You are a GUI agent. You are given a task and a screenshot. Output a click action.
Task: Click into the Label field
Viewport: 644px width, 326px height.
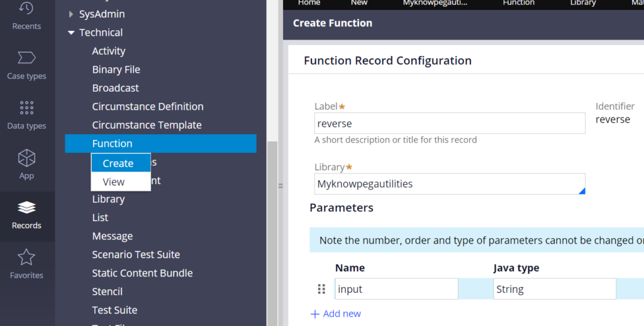click(x=450, y=123)
